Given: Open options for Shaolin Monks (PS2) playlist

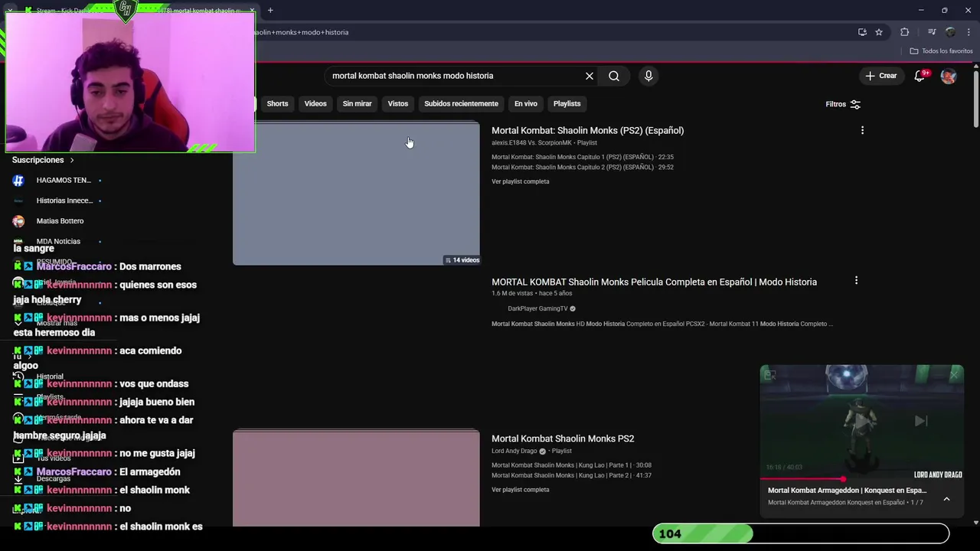Looking at the screenshot, I should point(862,130).
